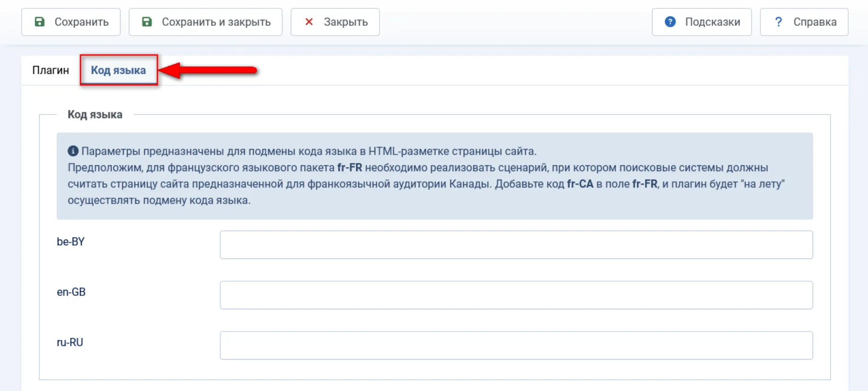Click the floppy icon on Сохранить и закрыть
Screen dimensions: 868x391
tap(147, 22)
